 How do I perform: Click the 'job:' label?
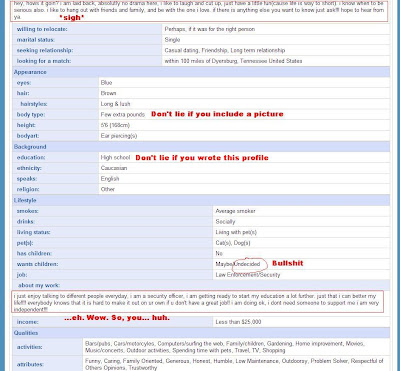click(x=22, y=275)
